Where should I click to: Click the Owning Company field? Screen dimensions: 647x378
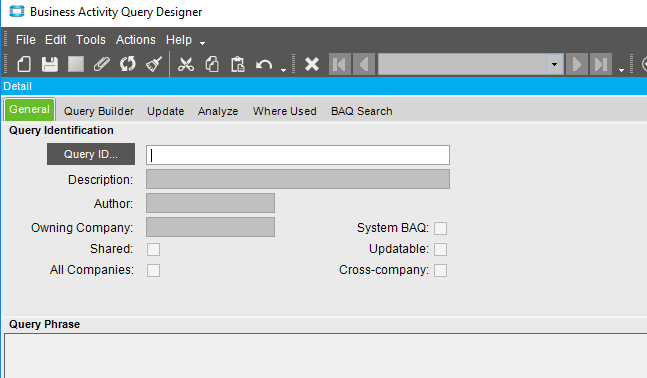click(x=210, y=227)
